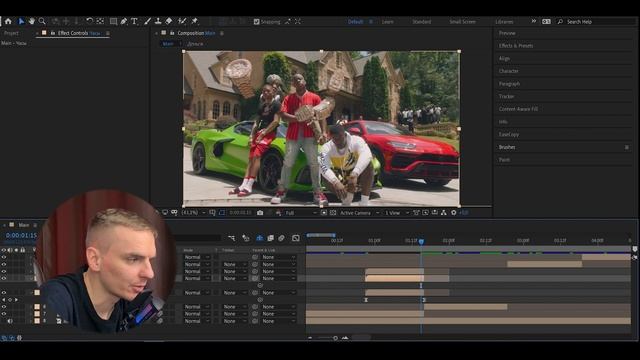Viewport: 640px width, 360px height.
Task: Select the Type text tool
Action: (134, 21)
